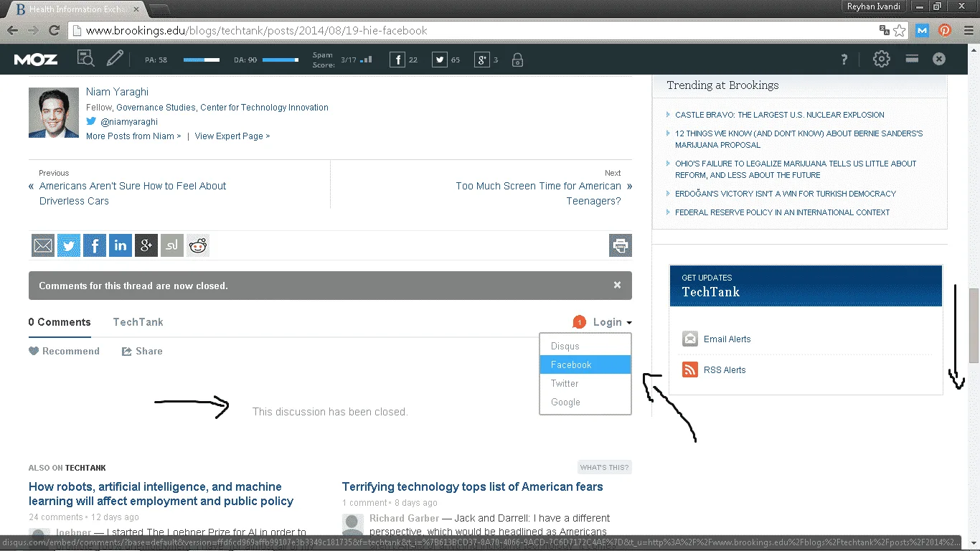Open Ohio marijuana legalization article

click(x=796, y=169)
